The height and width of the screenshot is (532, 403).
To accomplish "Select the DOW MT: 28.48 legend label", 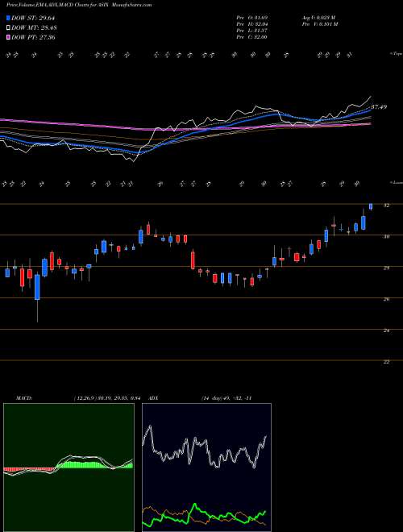I will (x=34, y=28).
